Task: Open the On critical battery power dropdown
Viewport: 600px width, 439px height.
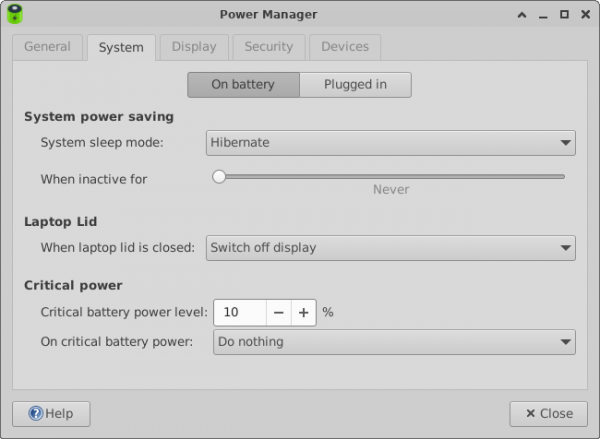Action: tap(394, 342)
